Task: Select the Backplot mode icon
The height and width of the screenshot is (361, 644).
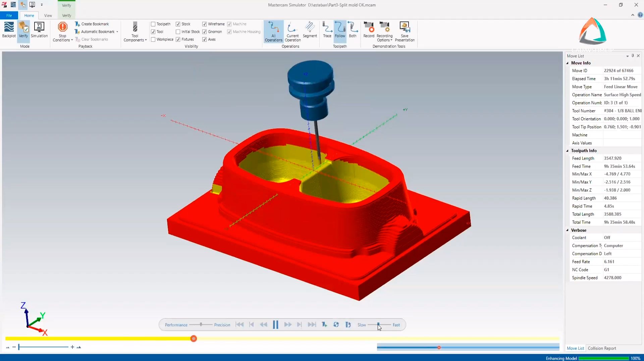Action: (8, 30)
